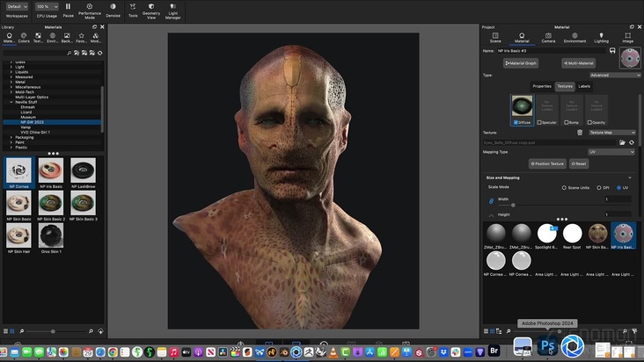Image resolution: width=644 pixels, height=362 pixels.
Task: Click the Multi-Material button
Action: (x=578, y=63)
